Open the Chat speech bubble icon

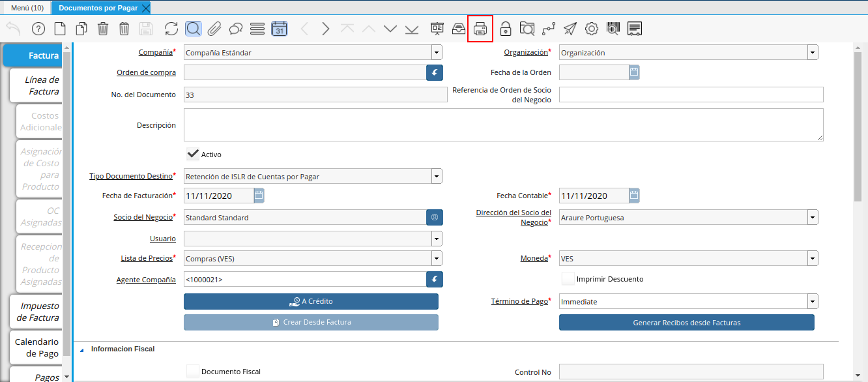[236, 29]
